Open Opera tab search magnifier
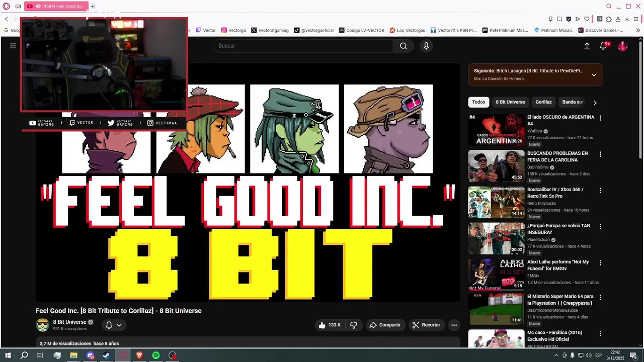 pyautogui.click(x=609, y=6)
